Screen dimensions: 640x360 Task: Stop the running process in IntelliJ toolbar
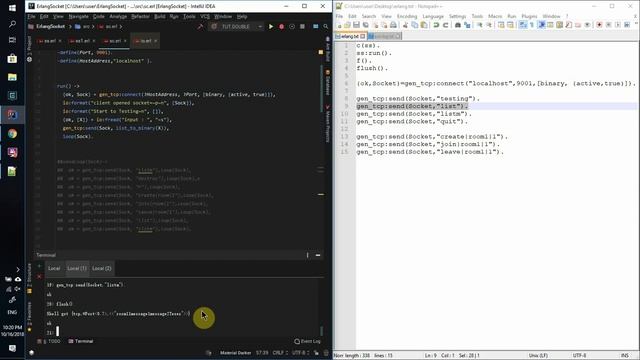[302, 27]
